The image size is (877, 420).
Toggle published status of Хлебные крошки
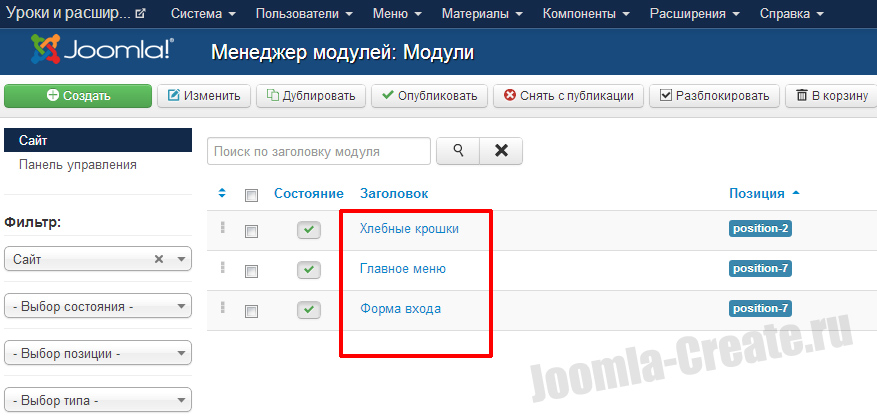[309, 231]
